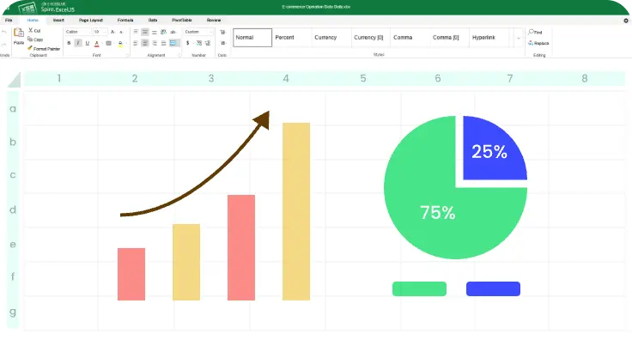Select column 4 header
This screenshot has width=632, height=364.
click(286, 79)
